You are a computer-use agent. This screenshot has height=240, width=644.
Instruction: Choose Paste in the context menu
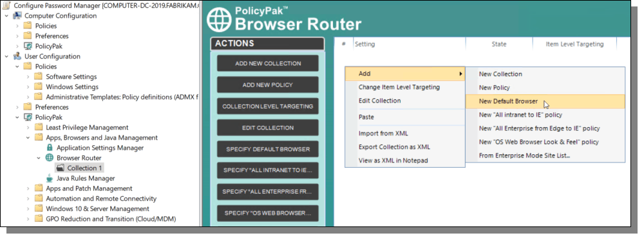405,117
